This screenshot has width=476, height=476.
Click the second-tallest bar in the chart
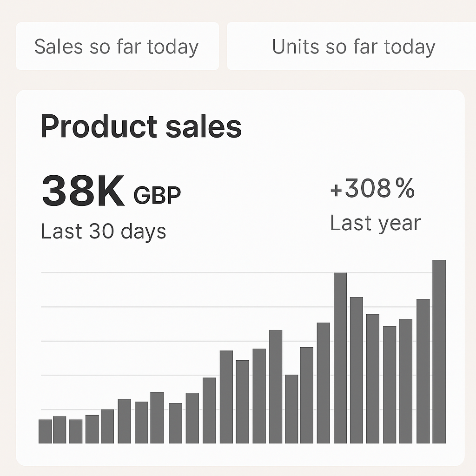point(340,358)
